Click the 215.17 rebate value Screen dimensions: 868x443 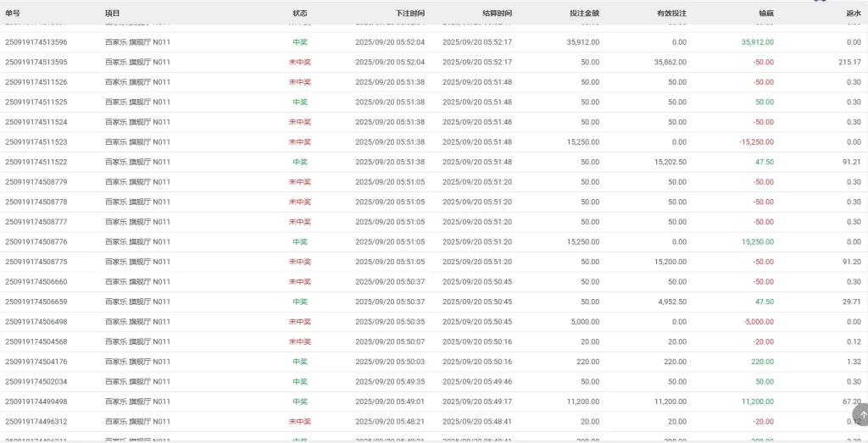coord(849,62)
